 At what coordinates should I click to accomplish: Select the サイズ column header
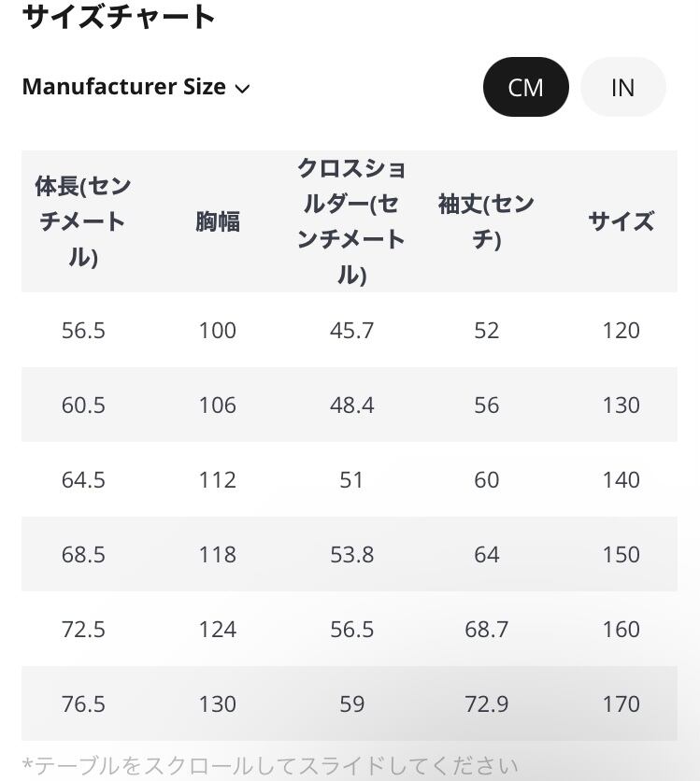(621, 221)
